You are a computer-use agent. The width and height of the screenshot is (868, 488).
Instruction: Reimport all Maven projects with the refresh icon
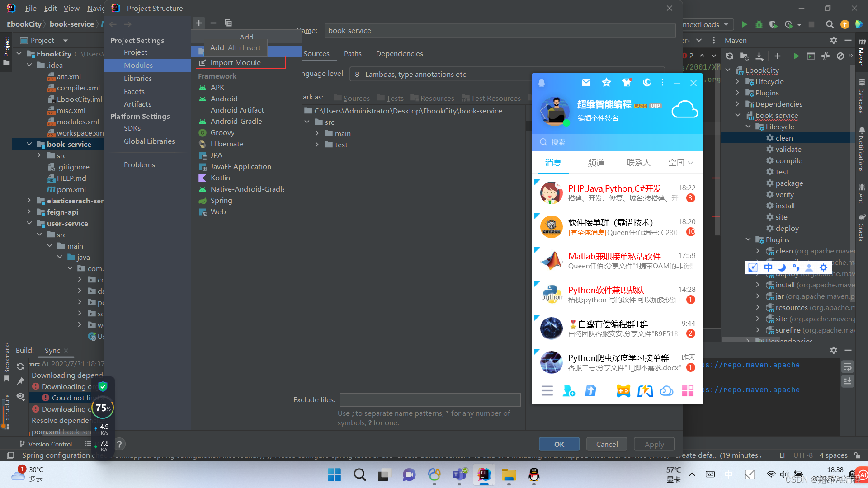[x=730, y=56]
